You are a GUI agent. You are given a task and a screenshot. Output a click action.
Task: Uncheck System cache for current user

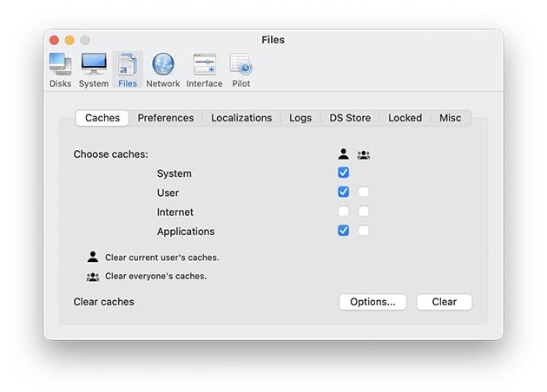coord(343,172)
